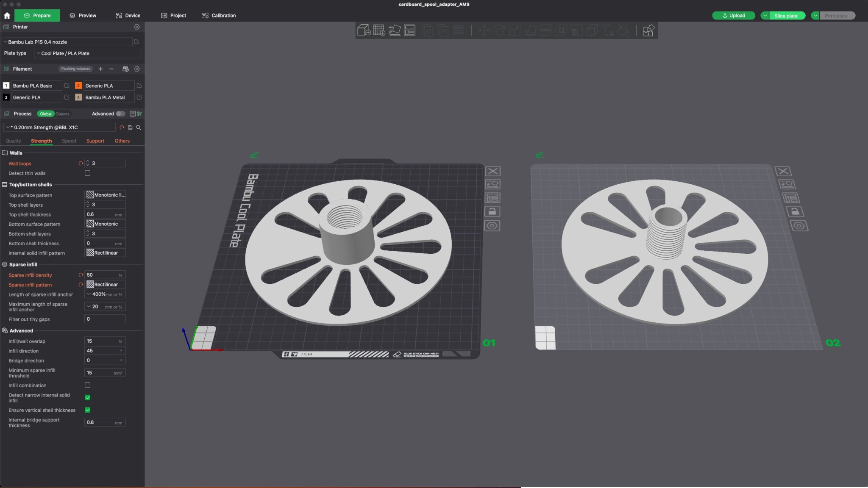Open plate 01 settings hexagon icon

pyautogui.click(x=492, y=225)
